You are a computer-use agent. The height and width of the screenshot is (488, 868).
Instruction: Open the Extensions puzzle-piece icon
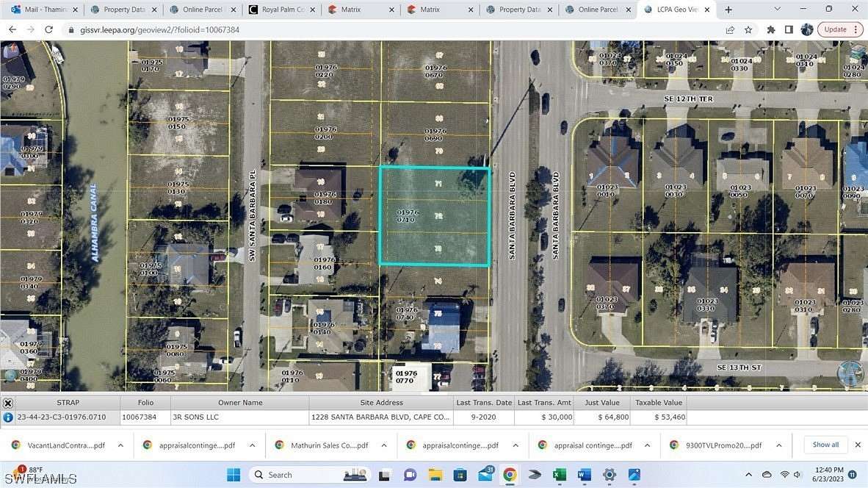point(770,29)
